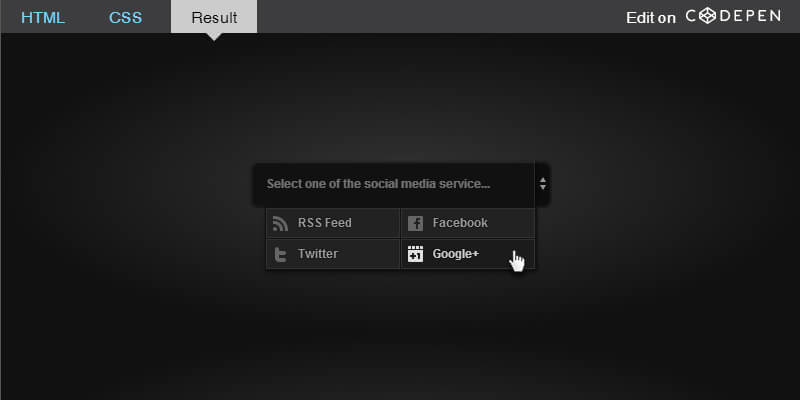Select the Result tab
The width and height of the screenshot is (800, 400).
[214, 17]
